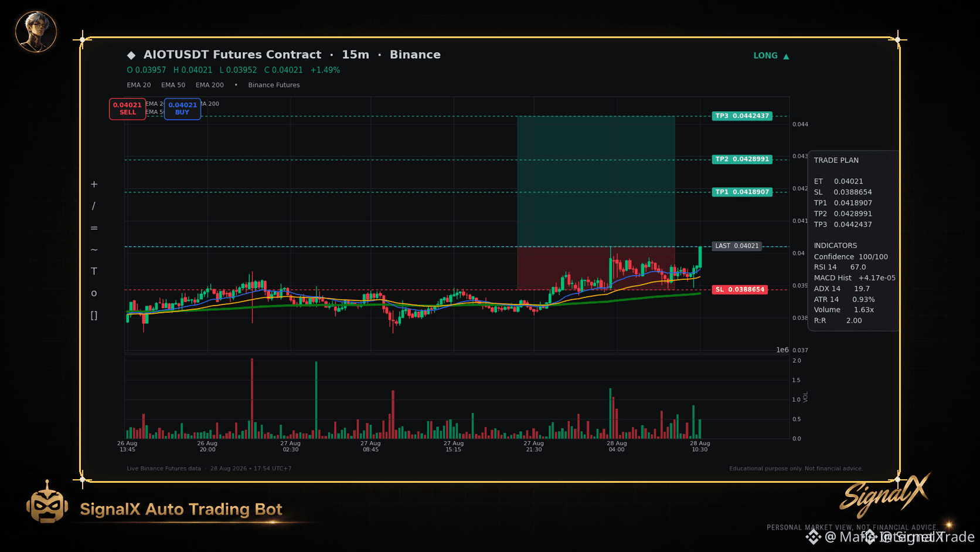The width and height of the screenshot is (980, 552).
Task: Click the TP2 0.0428991 price label
Action: 742,160
